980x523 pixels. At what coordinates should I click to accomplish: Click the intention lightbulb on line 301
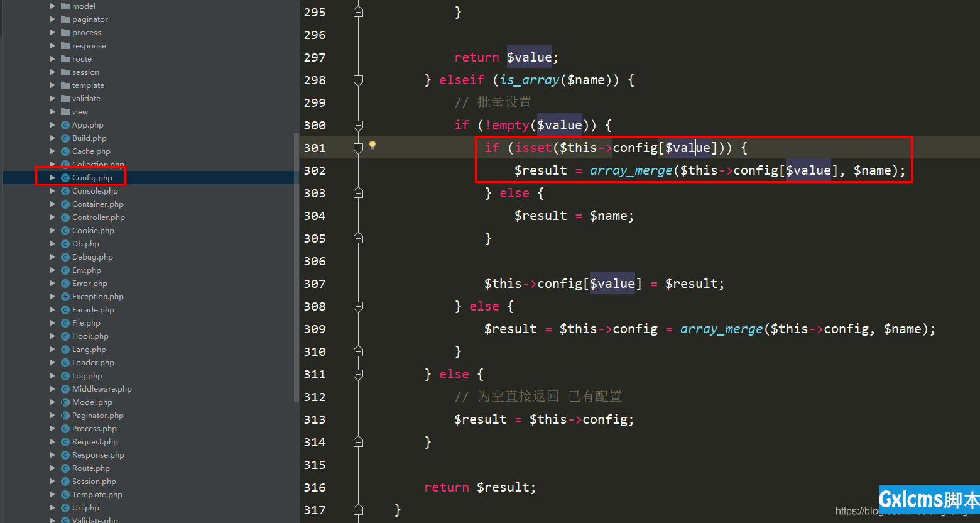pos(373,146)
